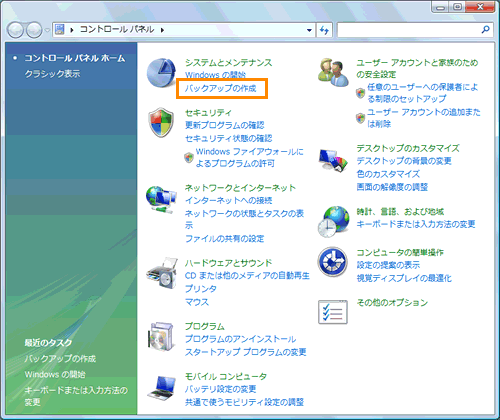Click マウス link
Screen dimensions: 500x420
click(x=197, y=302)
